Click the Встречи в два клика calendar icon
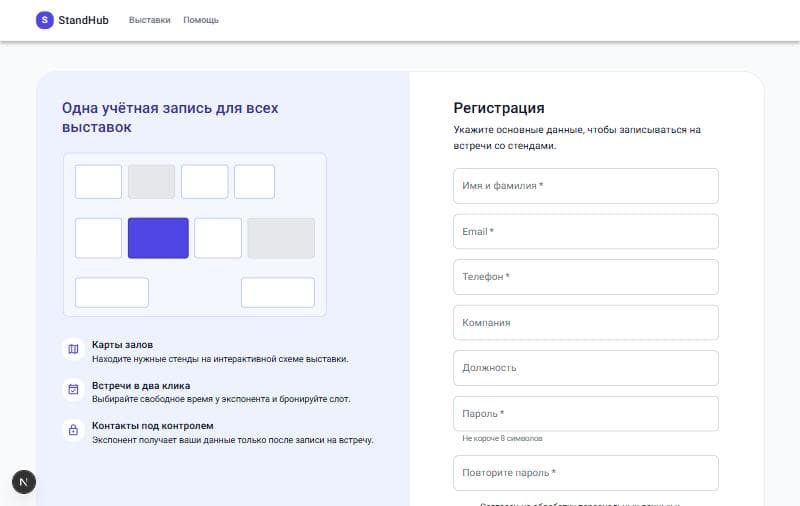The image size is (800, 506). 73,390
